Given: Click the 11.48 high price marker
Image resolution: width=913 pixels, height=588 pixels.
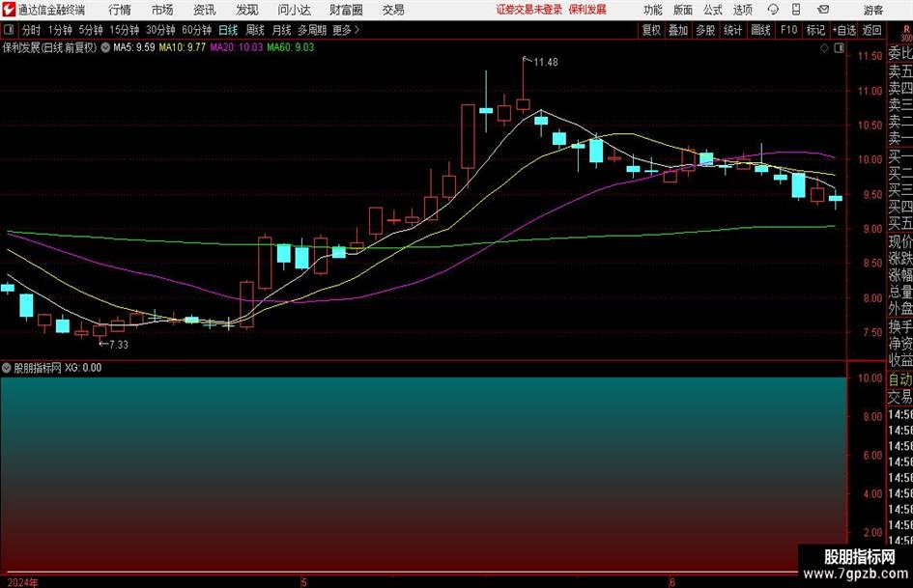Looking at the screenshot, I should [546, 63].
